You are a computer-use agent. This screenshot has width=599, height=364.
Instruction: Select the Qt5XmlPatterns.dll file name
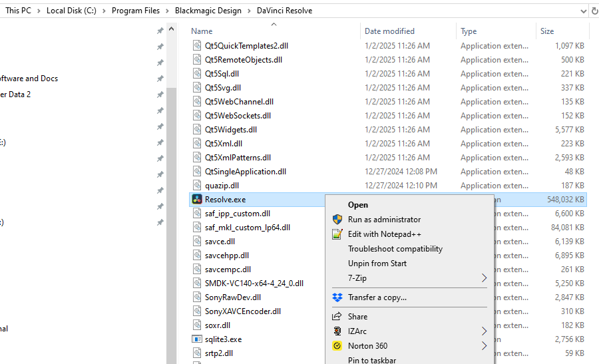tap(238, 158)
